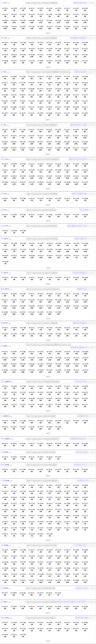Select the 04-07(화) cell in the 세무사 section
Image resolution: width=96 pixels, height=644 pixels.
(23, 635)
